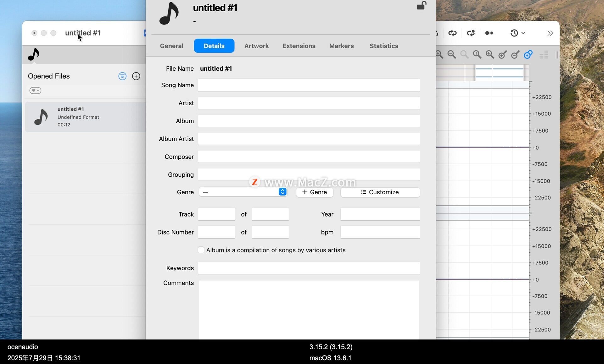Click the Track total field
The height and width of the screenshot is (364, 604).
270,214
